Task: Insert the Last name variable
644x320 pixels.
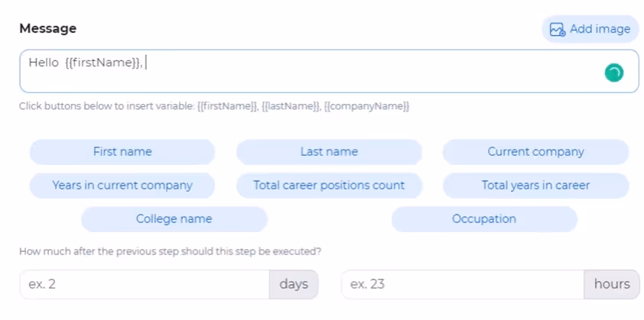Action: [329, 152]
